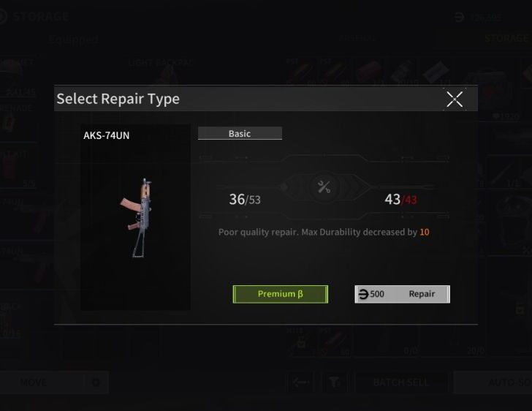Open the filter funnel icon in bottom bar
532x411 pixels.
pyautogui.click(x=334, y=382)
